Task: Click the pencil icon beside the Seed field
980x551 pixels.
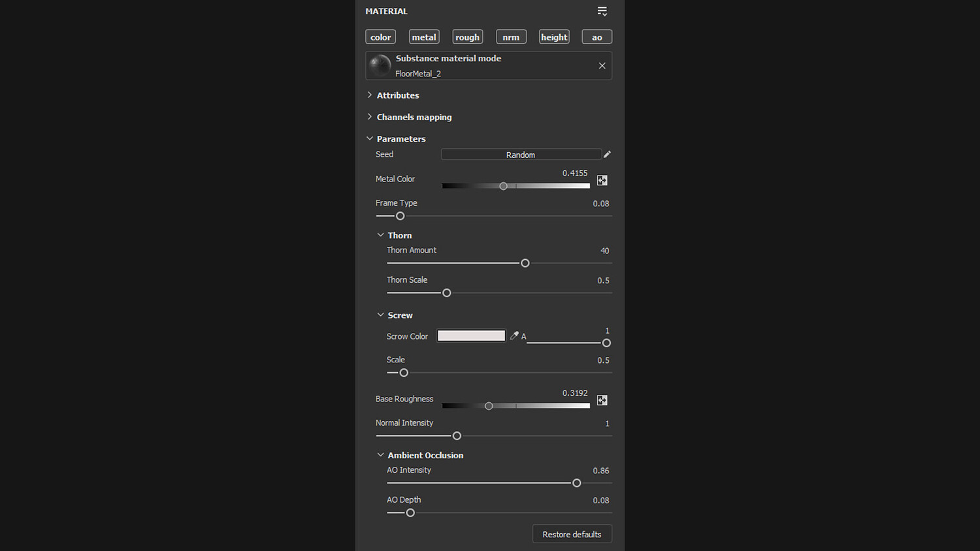Action: coord(607,155)
